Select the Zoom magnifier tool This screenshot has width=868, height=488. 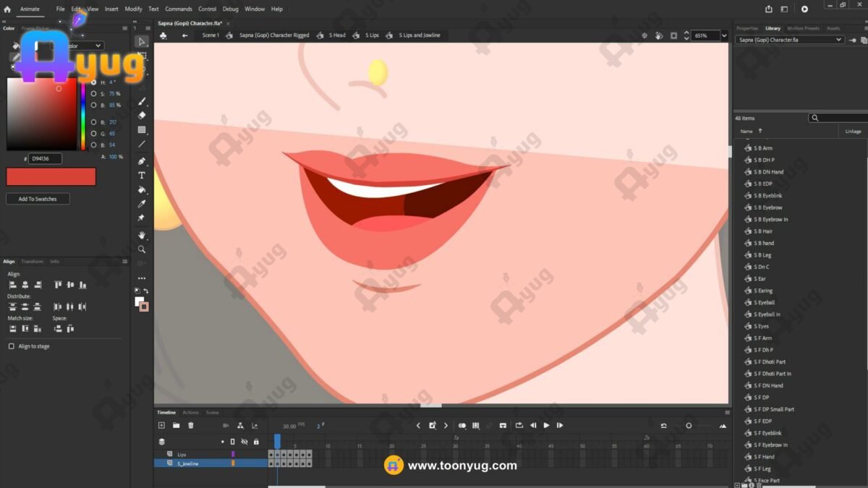point(142,249)
